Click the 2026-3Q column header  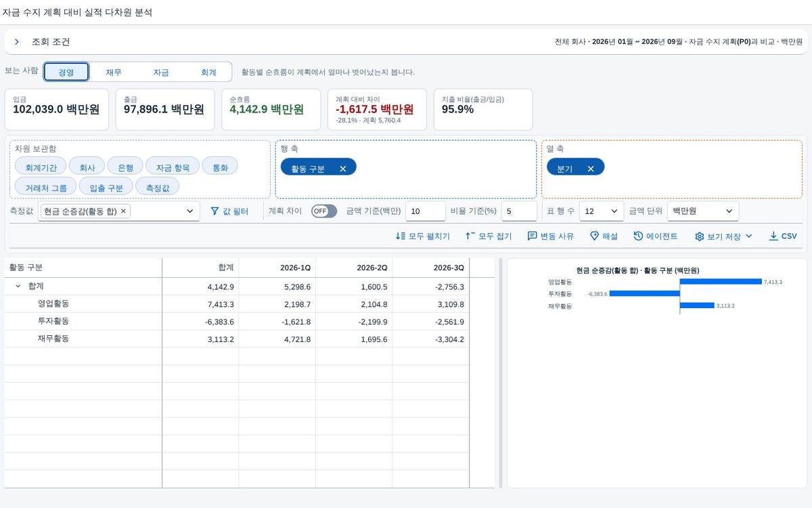[430, 268]
